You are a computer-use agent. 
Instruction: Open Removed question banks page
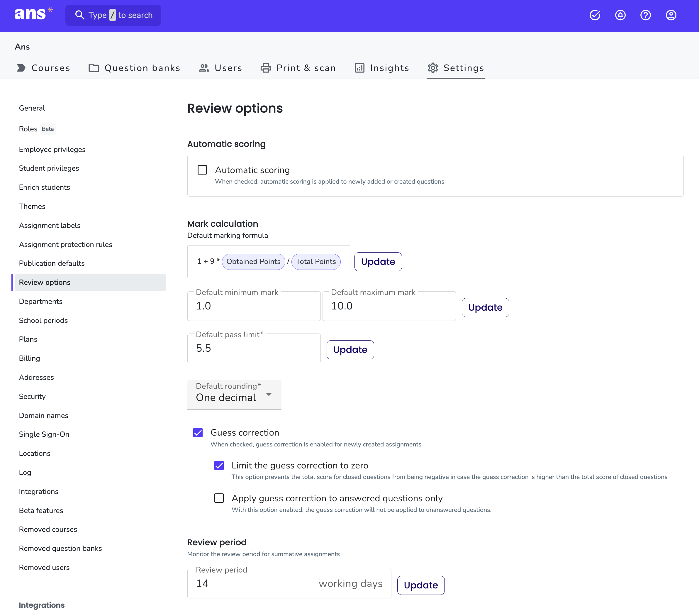click(x=60, y=549)
